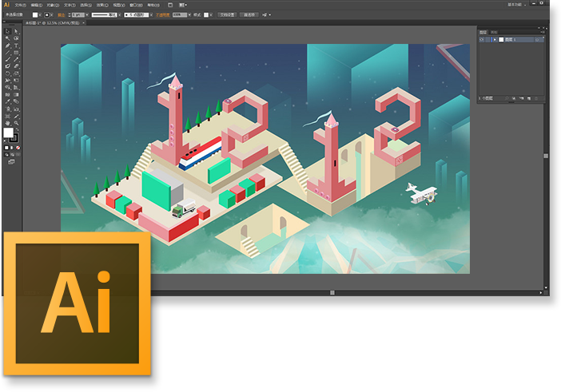Image resolution: width=561 pixels, height=392 pixels.
Task: Open the stroke weight dropdown
Action: [87, 15]
